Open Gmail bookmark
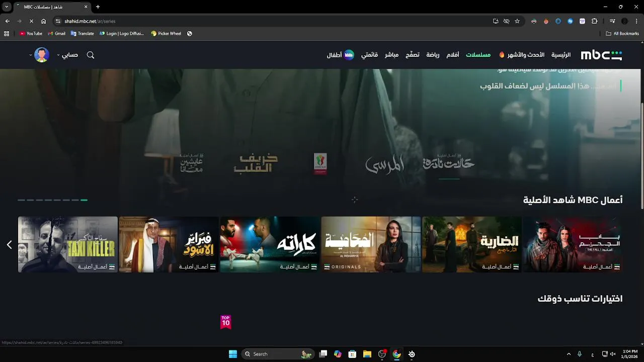The width and height of the screenshot is (644, 362). [x=56, y=34]
